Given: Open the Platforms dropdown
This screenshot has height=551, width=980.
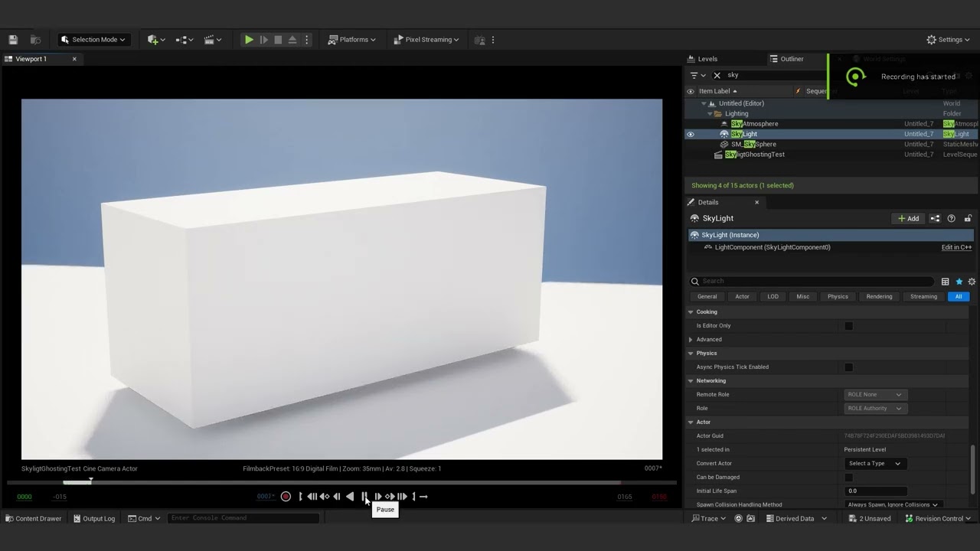Looking at the screenshot, I should [x=351, y=40].
